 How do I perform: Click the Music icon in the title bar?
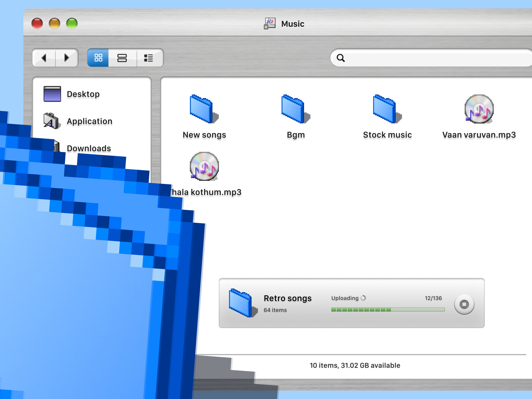pyautogui.click(x=270, y=23)
